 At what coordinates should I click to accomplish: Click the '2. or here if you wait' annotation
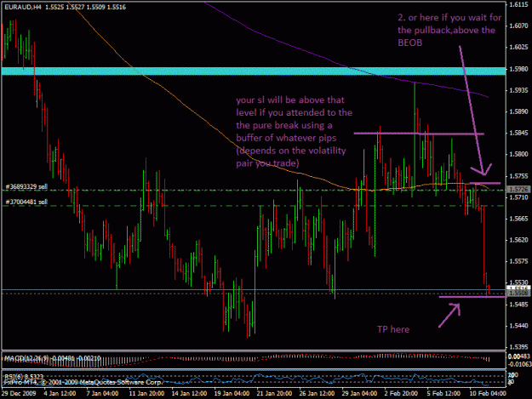click(x=449, y=30)
